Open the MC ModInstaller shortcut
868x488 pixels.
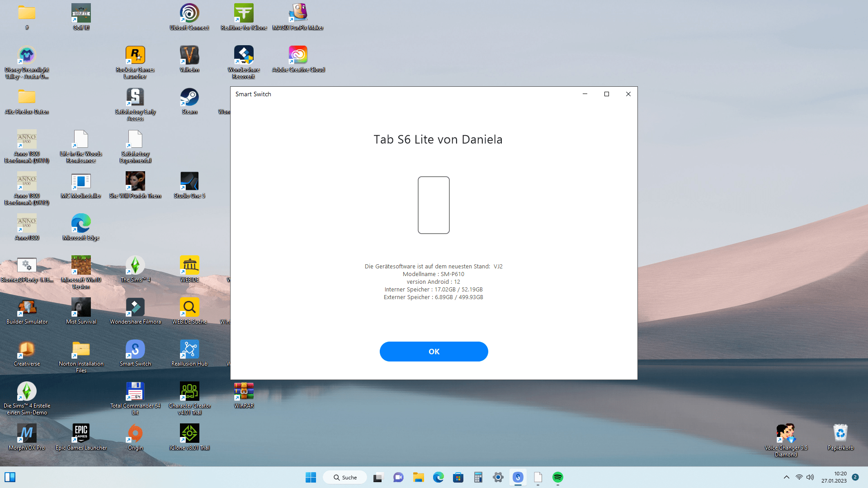81,185
